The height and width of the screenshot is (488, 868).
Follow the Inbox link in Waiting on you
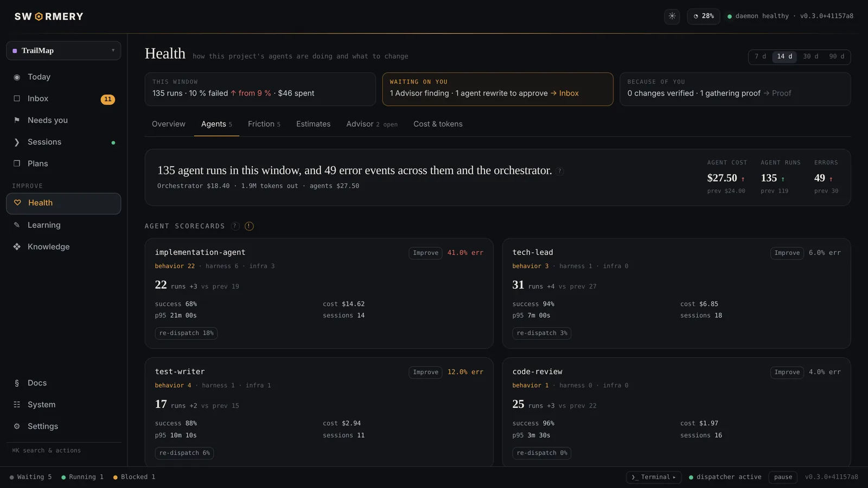(565, 93)
